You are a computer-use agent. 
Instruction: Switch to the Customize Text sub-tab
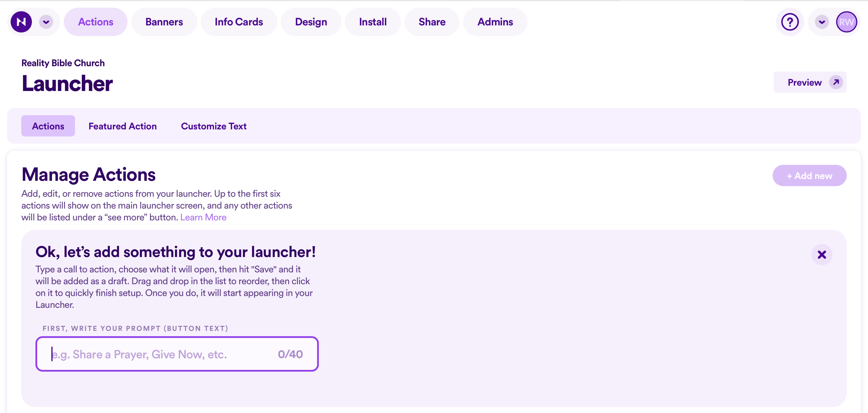click(x=214, y=126)
